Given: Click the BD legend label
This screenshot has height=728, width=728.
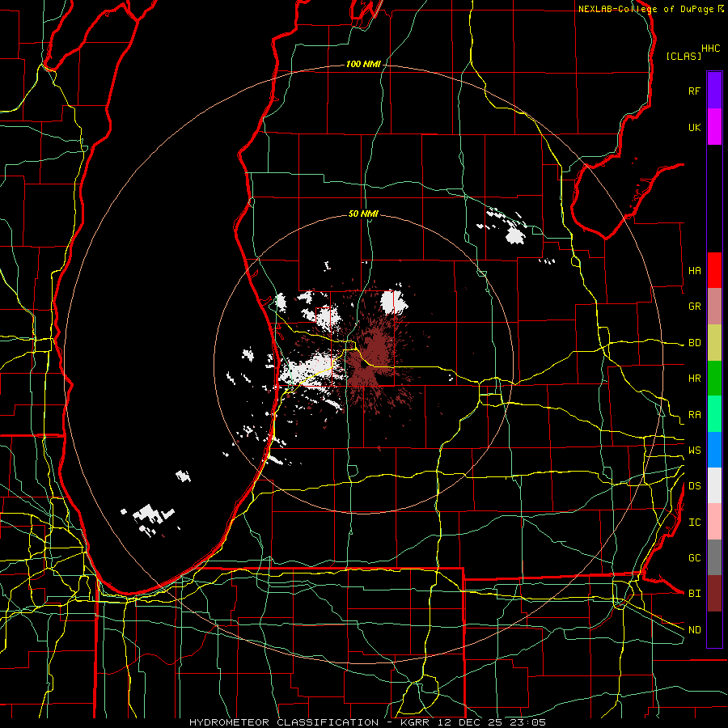Looking at the screenshot, I should click(694, 343).
